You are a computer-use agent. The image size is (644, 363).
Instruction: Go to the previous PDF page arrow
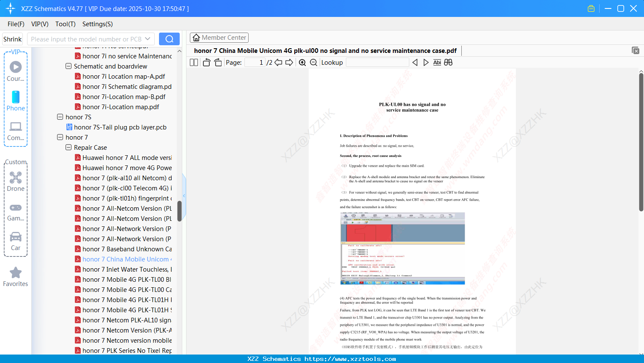pyautogui.click(x=278, y=63)
